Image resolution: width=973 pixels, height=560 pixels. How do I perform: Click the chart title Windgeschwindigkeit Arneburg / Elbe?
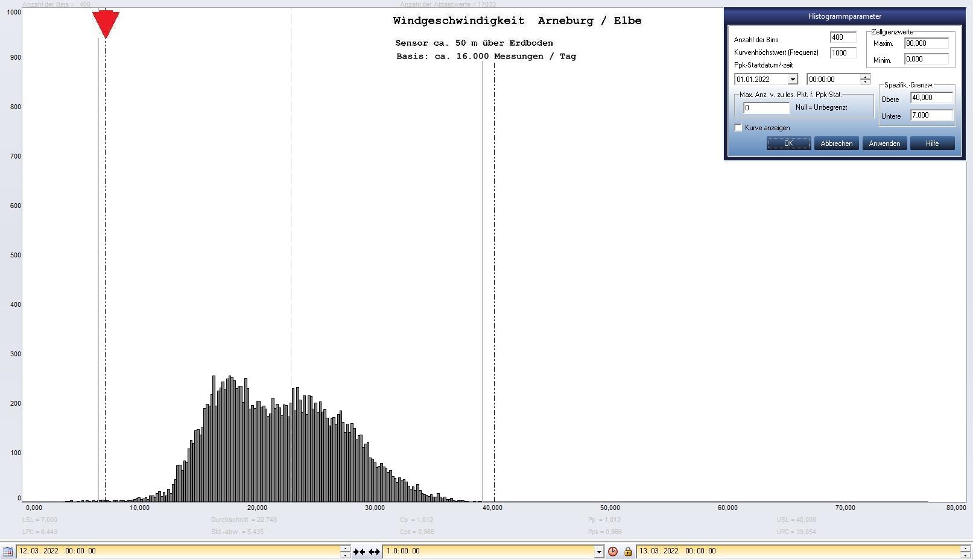(517, 20)
